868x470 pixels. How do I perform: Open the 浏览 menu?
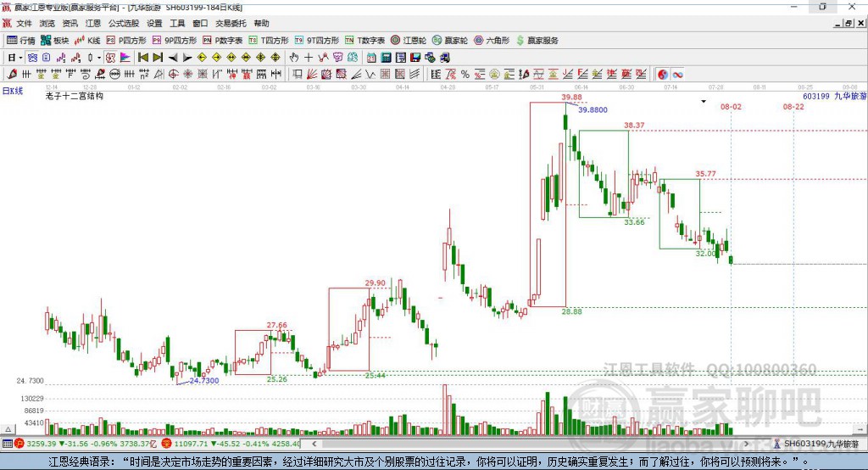(x=47, y=23)
